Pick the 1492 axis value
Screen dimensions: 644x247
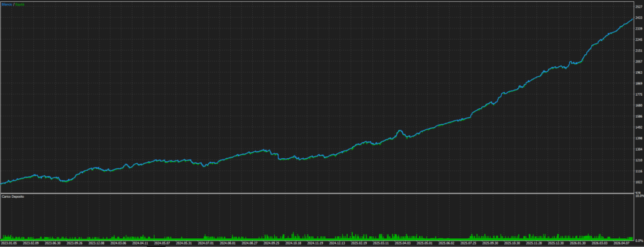tap(639, 127)
